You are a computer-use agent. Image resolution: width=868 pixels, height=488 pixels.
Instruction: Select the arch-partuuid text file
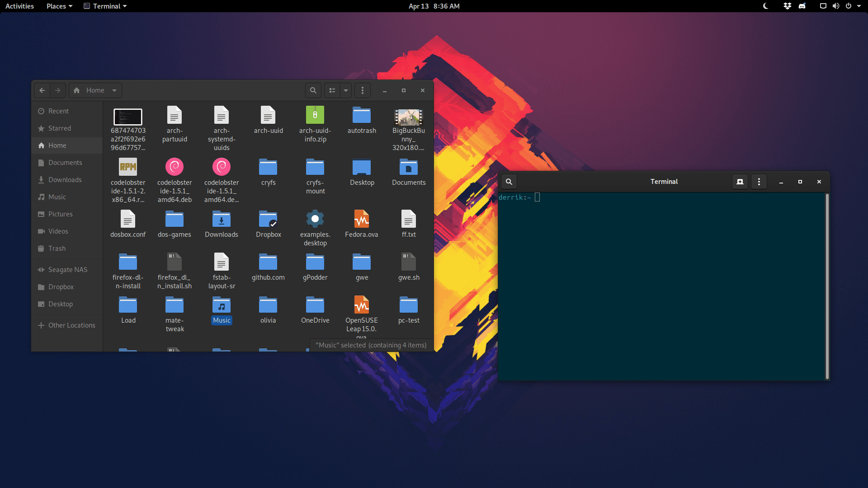point(175,115)
